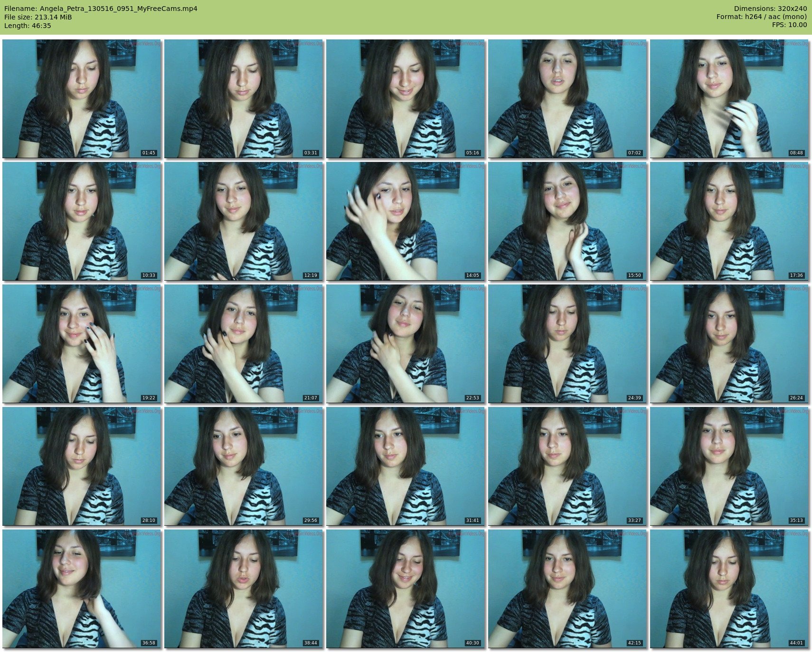This screenshot has height=652, width=812.
Task: Pick the frame captured at 07:02
Action: click(567, 99)
